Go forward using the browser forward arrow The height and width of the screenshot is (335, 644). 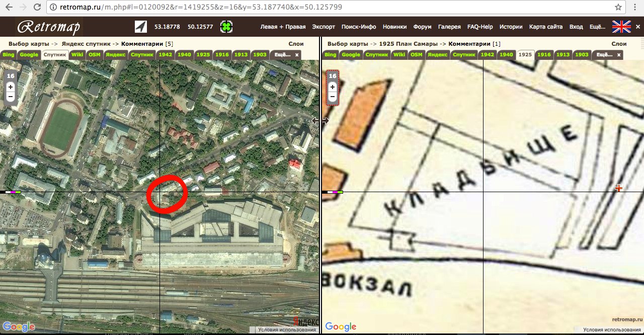click(x=23, y=8)
